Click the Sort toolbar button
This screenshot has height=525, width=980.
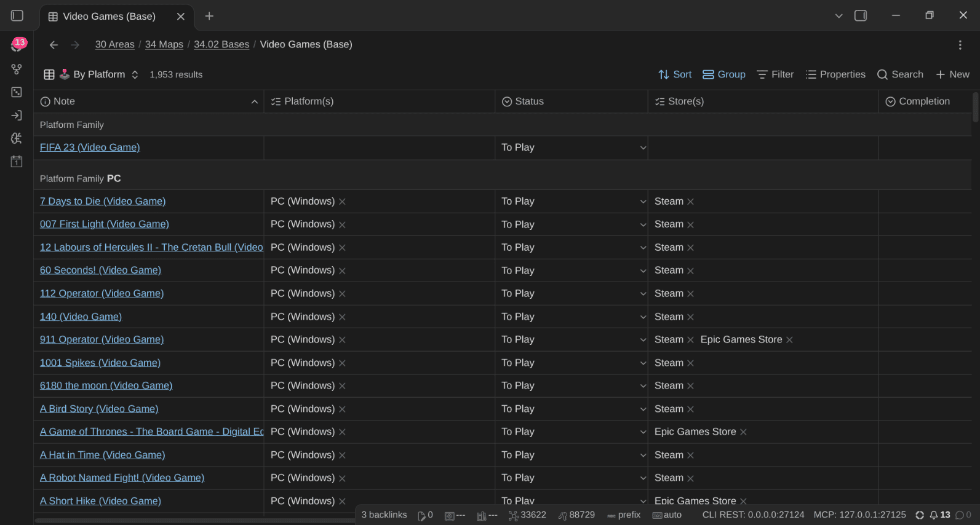(x=675, y=74)
